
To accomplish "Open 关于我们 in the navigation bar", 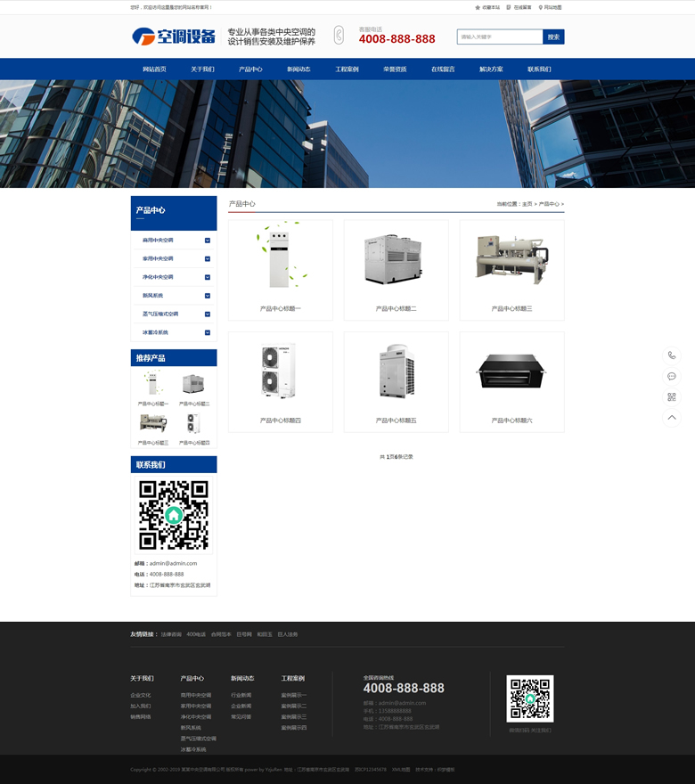I will click(x=202, y=69).
